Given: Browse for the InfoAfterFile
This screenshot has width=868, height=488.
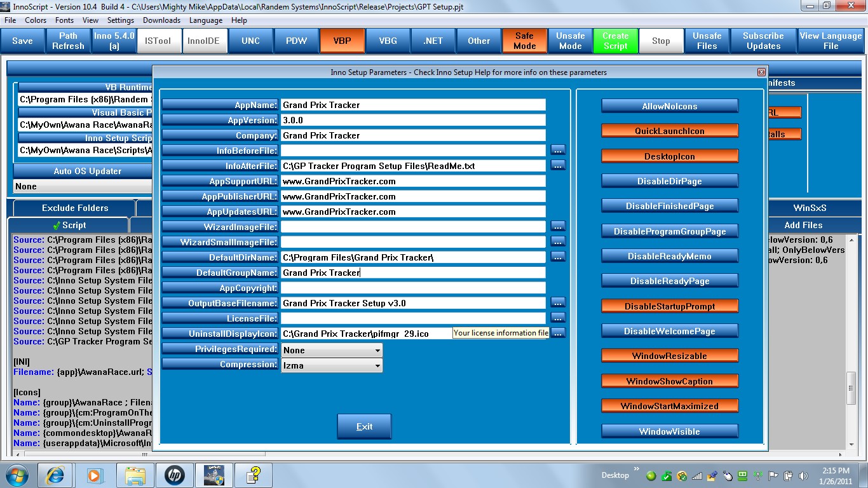Looking at the screenshot, I should [x=558, y=166].
